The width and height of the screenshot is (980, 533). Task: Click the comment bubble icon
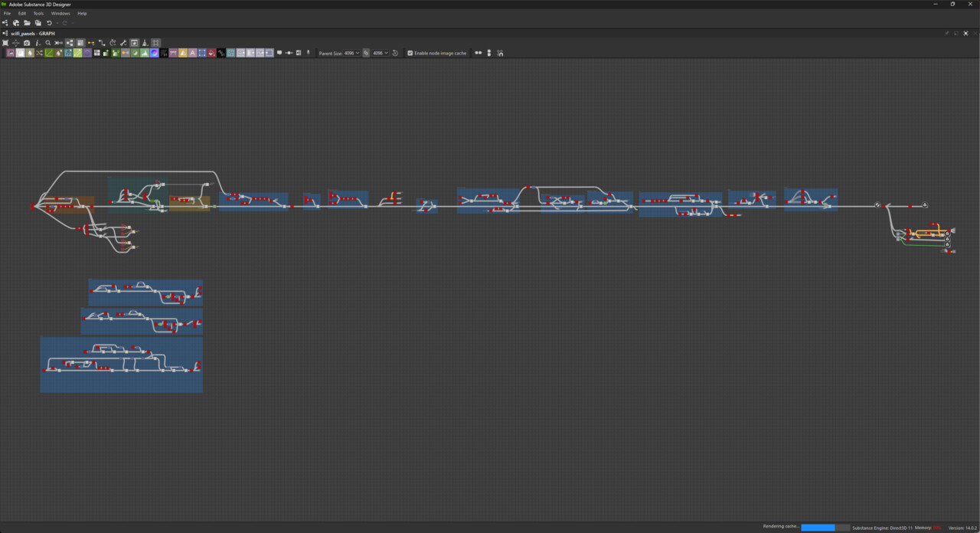coord(279,53)
